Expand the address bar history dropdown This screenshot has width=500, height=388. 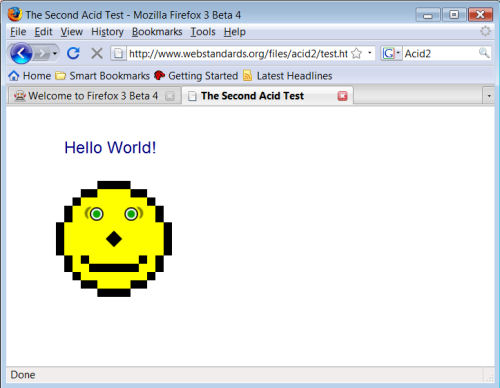tap(370, 53)
